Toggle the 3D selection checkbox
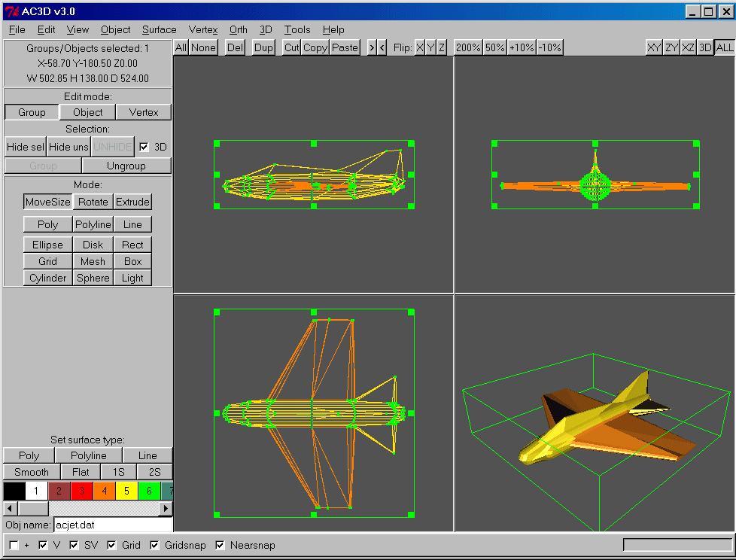The height and width of the screenshot is (560, 736). [x=144, y=147]
